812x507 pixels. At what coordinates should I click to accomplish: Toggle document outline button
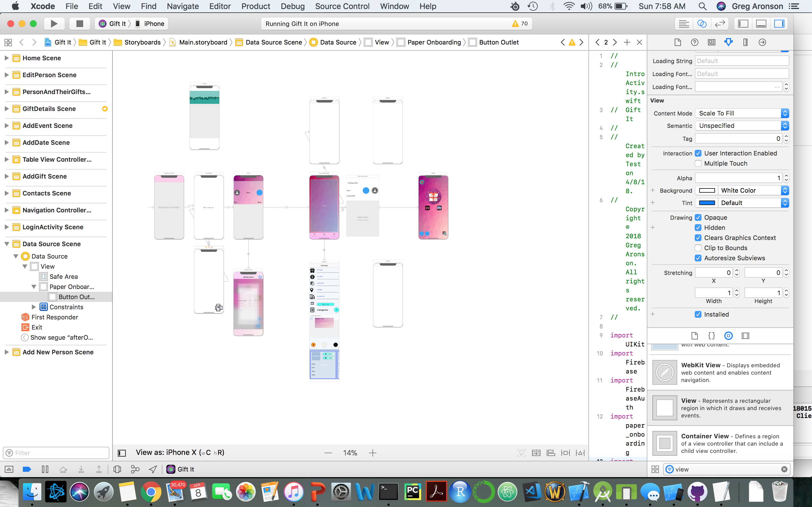pyautogui.click(x=122, y=453)
